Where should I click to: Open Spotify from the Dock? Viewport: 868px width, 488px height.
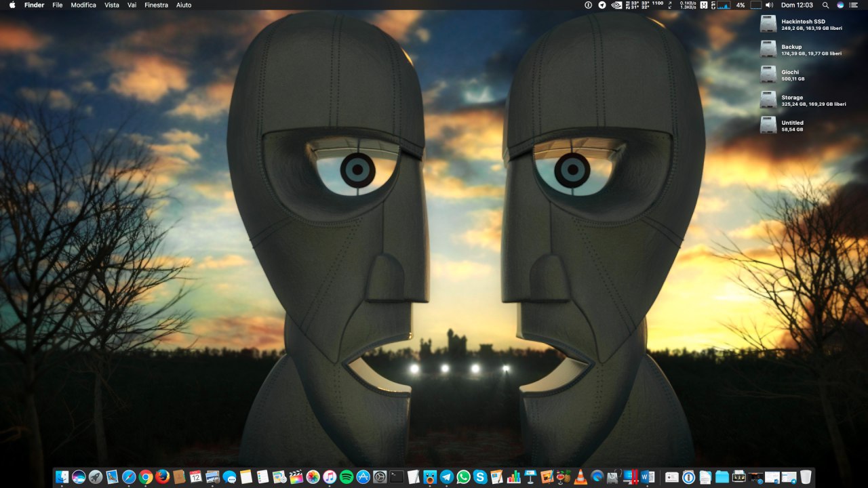click(347, 477)
